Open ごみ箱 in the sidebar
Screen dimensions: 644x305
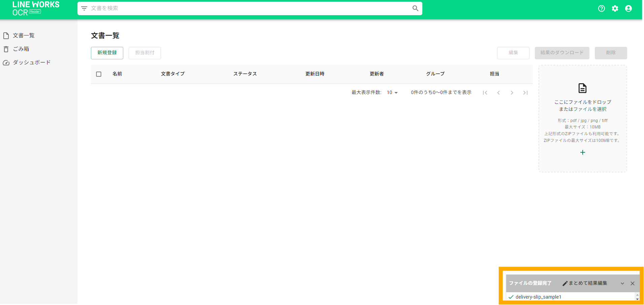pyautogui.click(x=21, y=49)
